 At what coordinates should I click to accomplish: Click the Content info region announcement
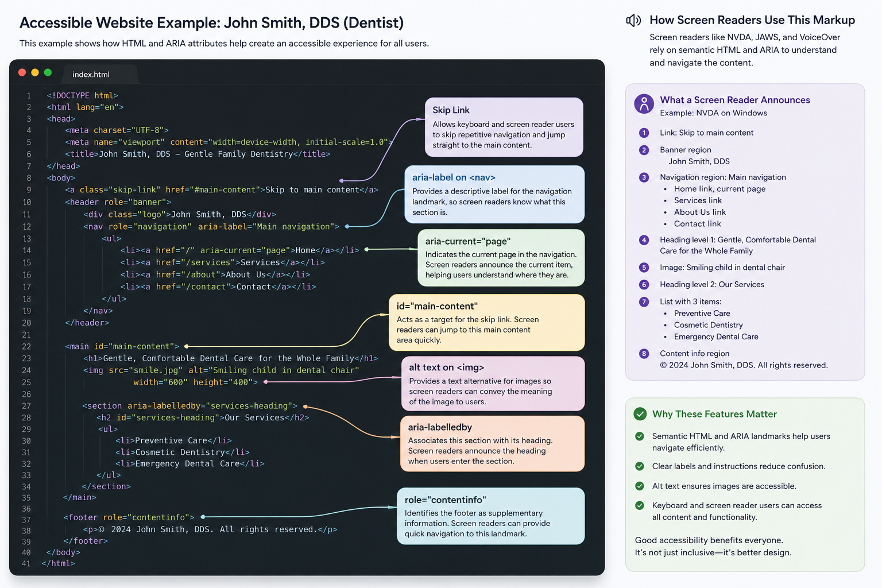coord(695,354)
